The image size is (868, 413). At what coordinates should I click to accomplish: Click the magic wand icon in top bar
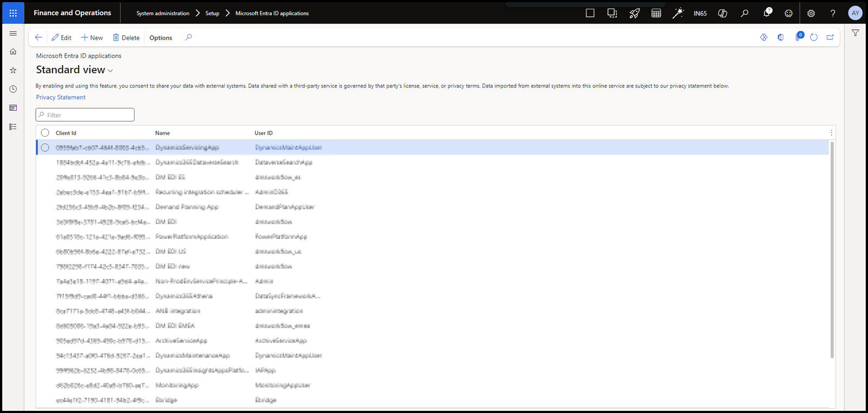point(678,13)
